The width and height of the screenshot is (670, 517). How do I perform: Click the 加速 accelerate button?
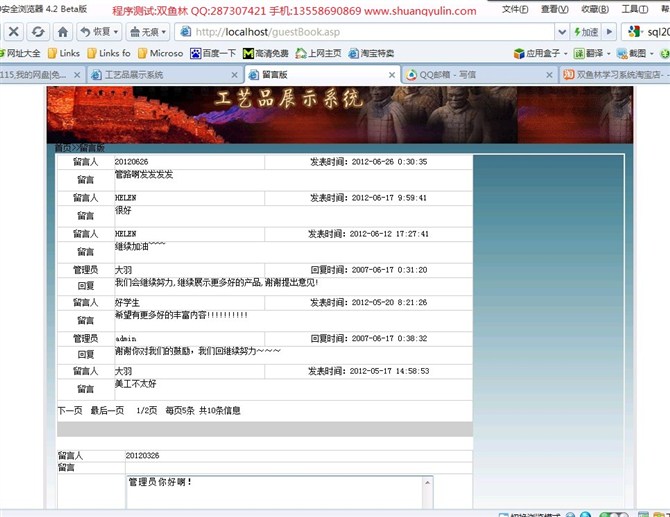point(586,32)
